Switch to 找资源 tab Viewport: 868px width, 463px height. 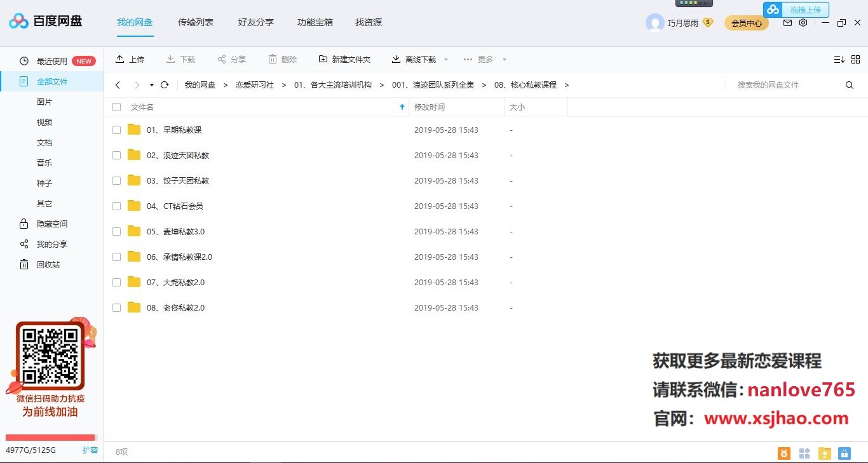369,22
